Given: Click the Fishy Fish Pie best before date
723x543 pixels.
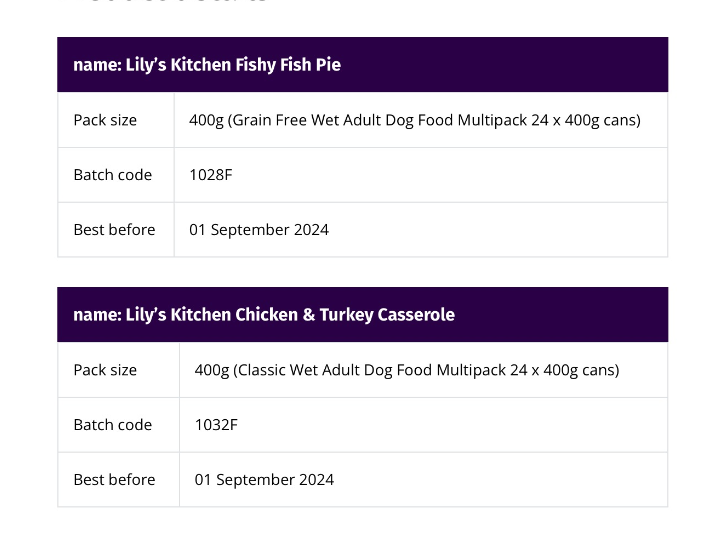Looking at the screenshot, I should (x=259, y=230).
